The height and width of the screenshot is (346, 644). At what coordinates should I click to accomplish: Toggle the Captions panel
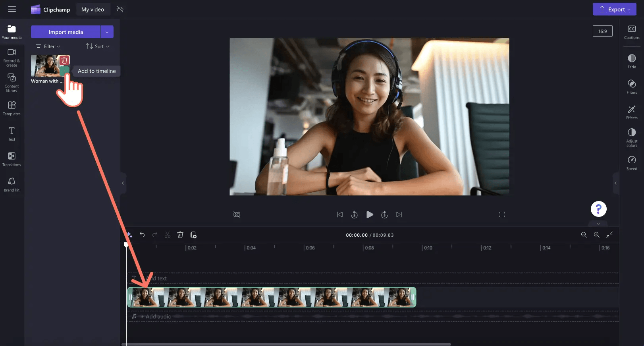pos(631,32)
